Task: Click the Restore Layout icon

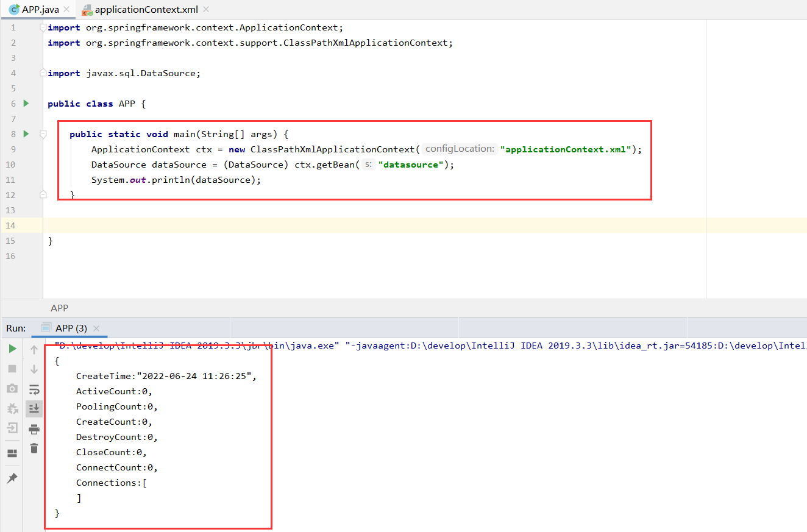Action: click(12, 453)
